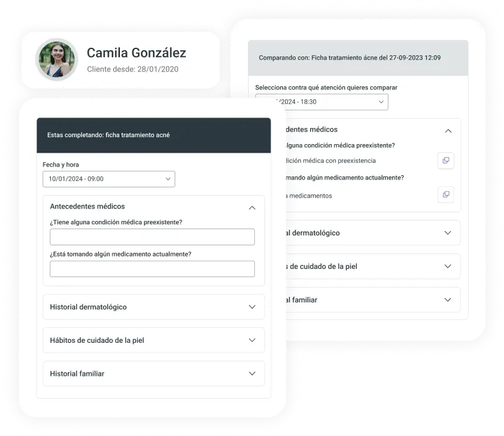Screen dimensions: 504x436
Task: Click the Comparando con ficha header bar
Action: click(358, 58)
